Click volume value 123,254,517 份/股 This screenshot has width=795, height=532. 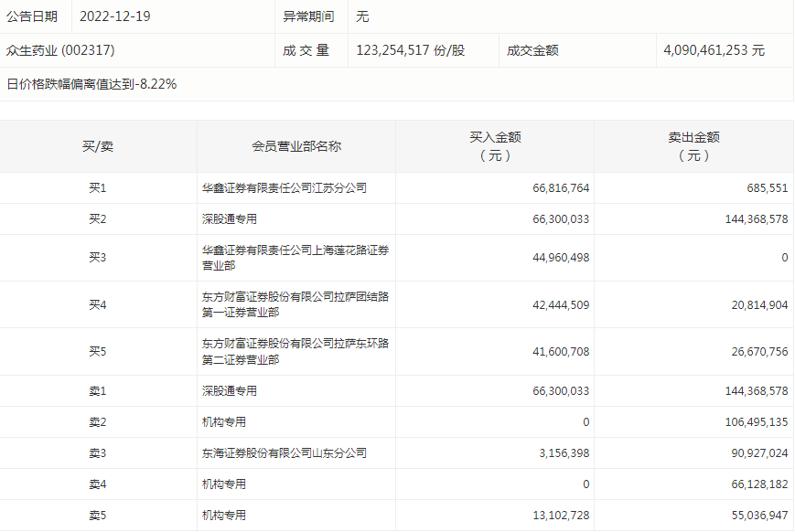(410, 50)
